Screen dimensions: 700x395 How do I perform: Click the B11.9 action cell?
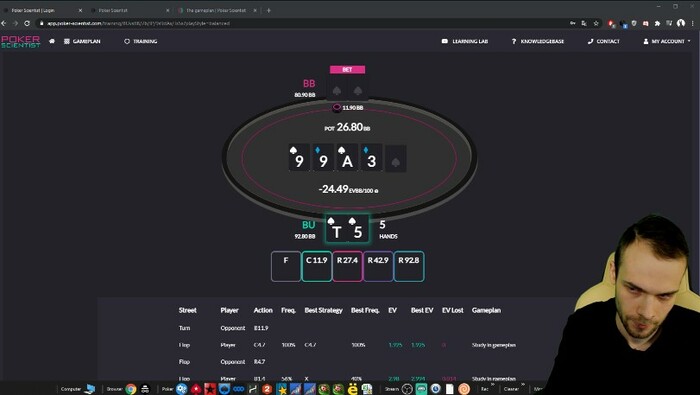[261, 328]
